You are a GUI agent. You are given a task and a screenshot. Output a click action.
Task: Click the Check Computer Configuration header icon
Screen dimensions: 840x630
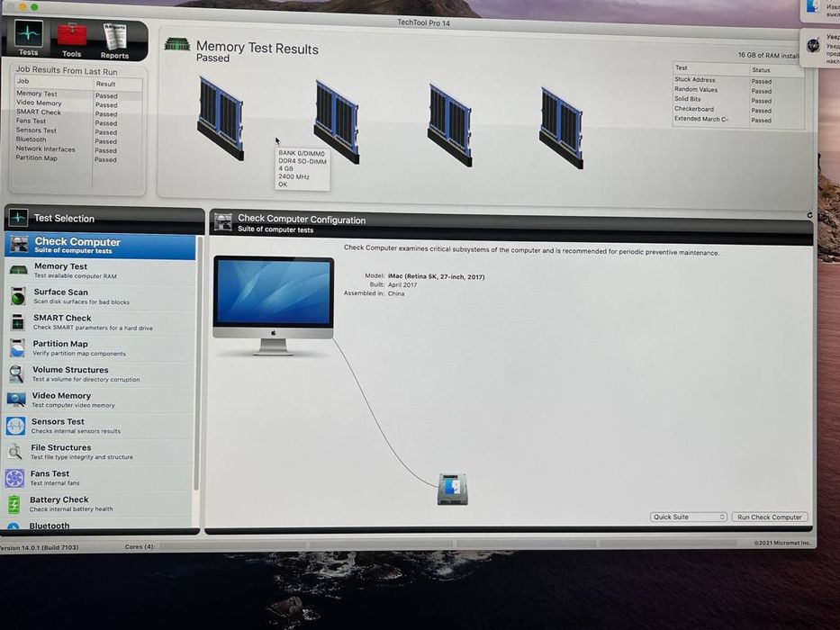pos(223,221)
